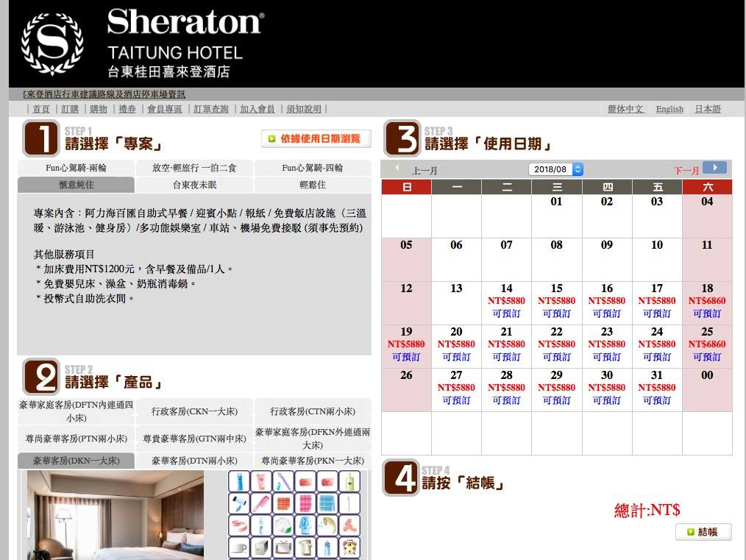
Task: Click the bottled water amenity icon
Action: click(327, 547)
